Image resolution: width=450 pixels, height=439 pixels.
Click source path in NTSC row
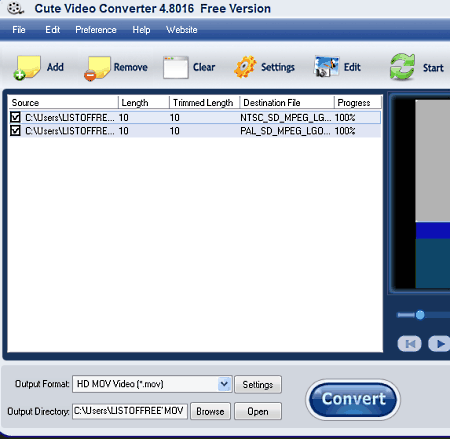coord(70,117)
